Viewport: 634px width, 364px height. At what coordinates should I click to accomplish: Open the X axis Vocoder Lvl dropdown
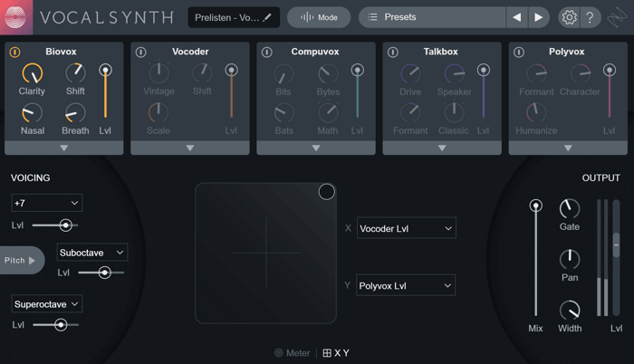point(407,228)
